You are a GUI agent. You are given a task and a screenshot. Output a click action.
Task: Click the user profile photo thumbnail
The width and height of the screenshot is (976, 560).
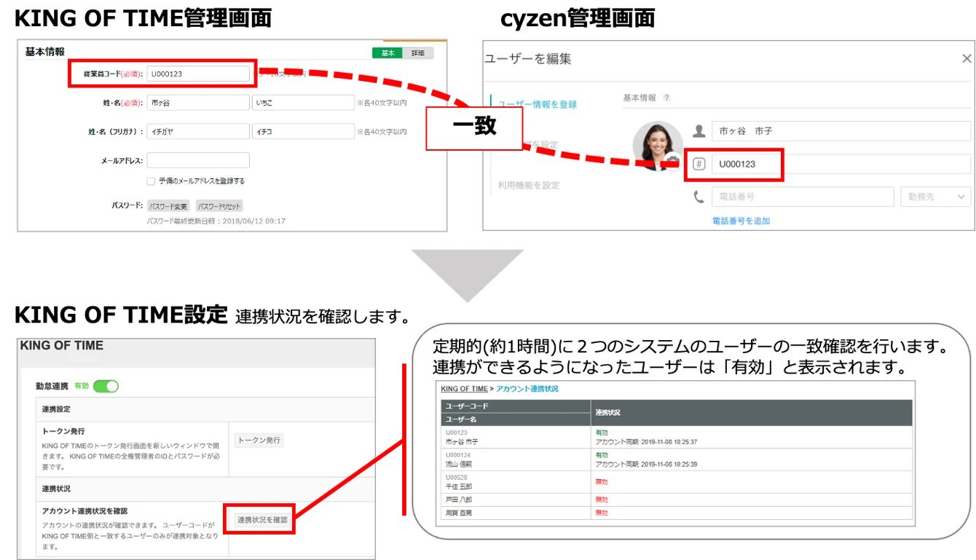click(x=657, y=146)
